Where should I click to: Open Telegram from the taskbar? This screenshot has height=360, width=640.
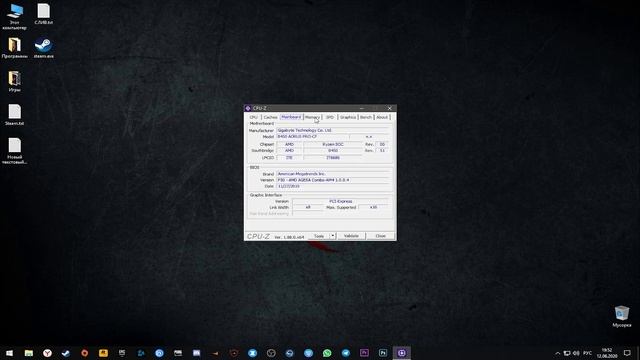coord(346,353)
